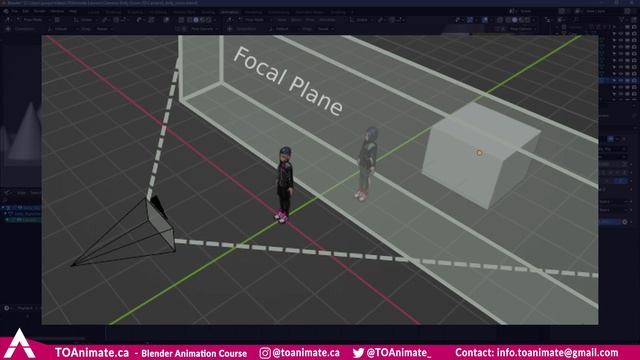Toggle render camera icon on highlighted outliner row
This screenshot has height=360, width=640.
(634, 81)
